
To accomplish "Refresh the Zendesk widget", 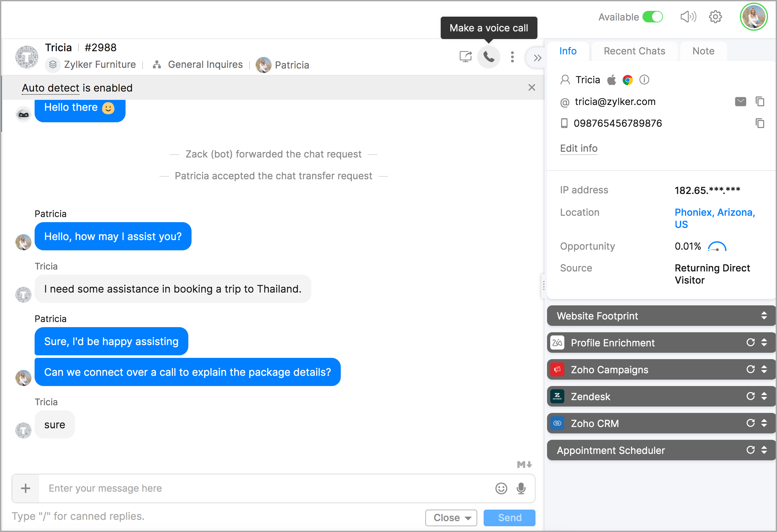I will (x=750, y=396).
